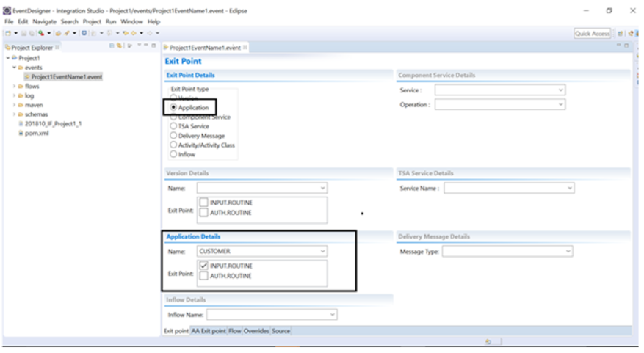The width and height of the screenshot is (644, 353).
Task: Switch to the AA Exit point tab
Action: (x=208, y=331)
